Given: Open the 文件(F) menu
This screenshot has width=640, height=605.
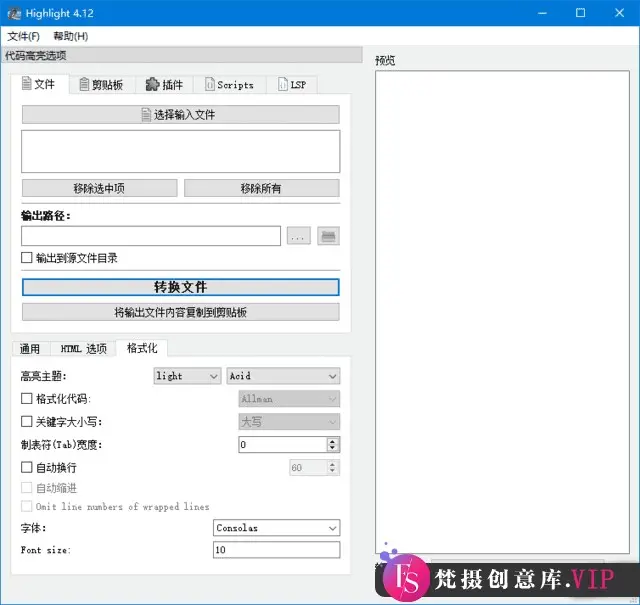Looking at the screenshot, I should tap(23, 36).
